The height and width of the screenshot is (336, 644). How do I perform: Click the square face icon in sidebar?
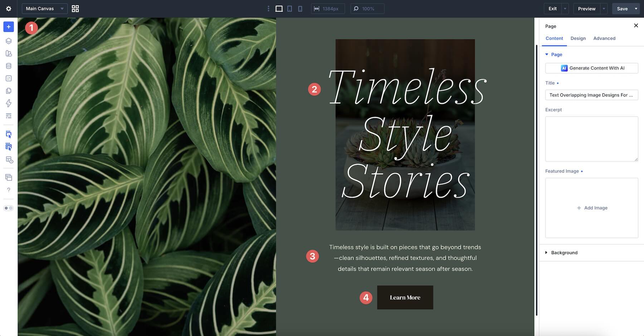9,78
